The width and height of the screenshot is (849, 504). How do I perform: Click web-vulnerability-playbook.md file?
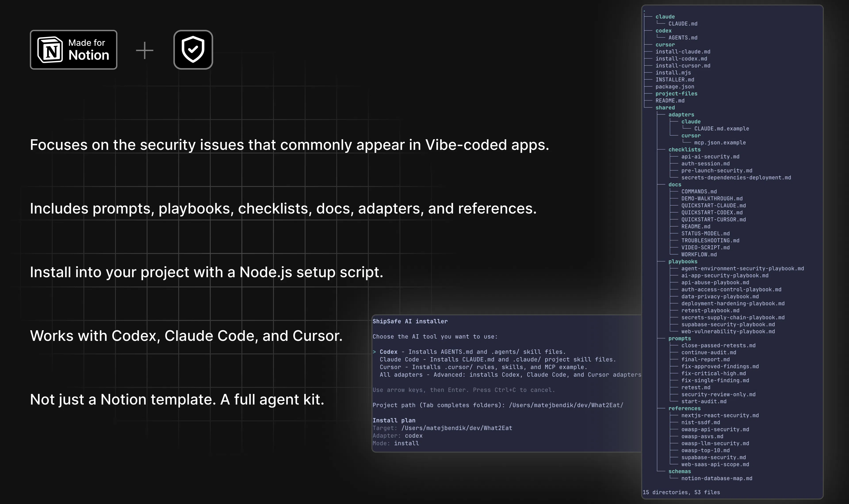728,332
